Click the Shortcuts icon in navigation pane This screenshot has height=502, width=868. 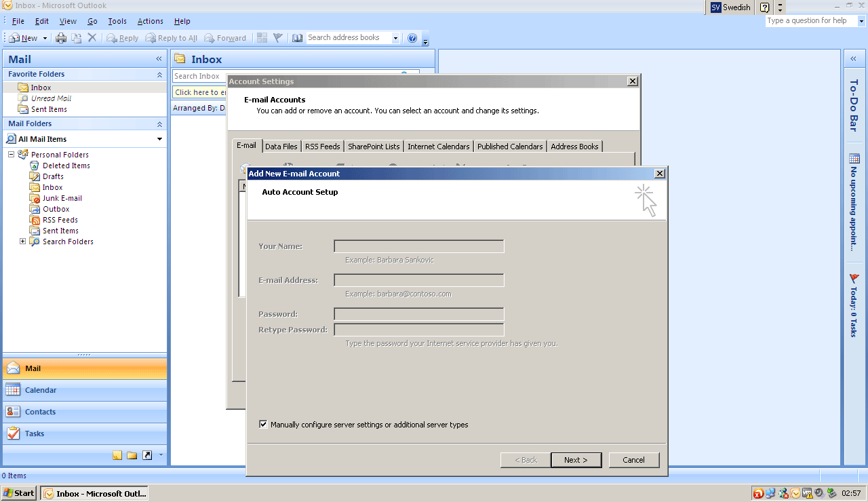tap(147, 455)
